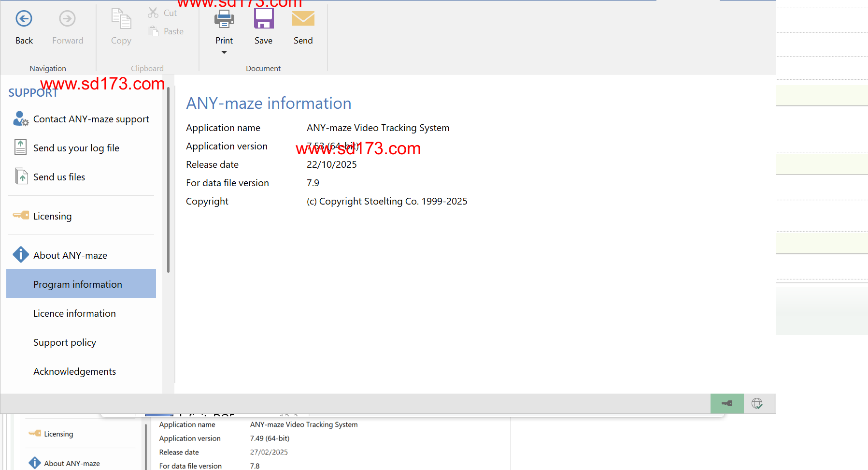Click the key icon in status bar
Viewport: 868px width, 470px height.
tap(726, 403)
